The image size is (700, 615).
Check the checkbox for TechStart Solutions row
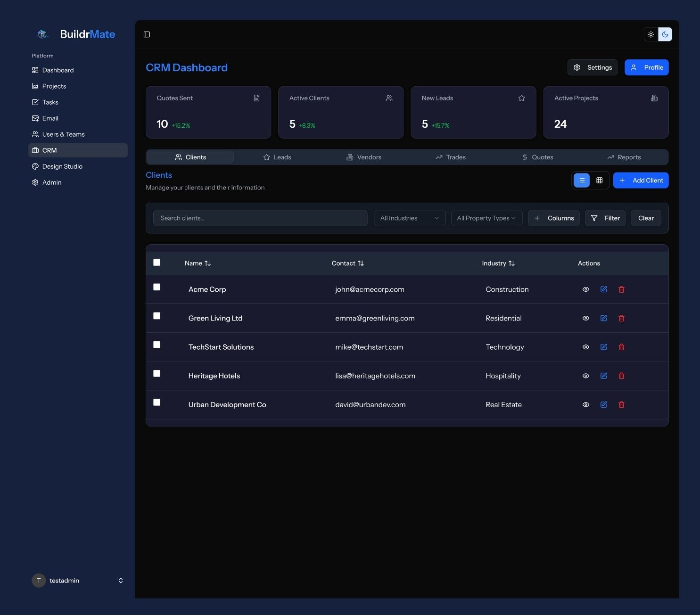(156, 344)
